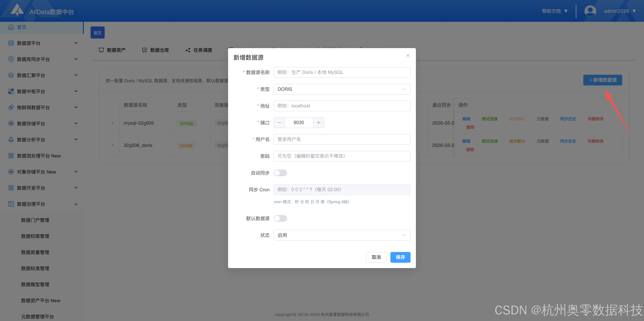Open 数据权限管理 menu item
Image resolution: width=644 pixels, height=321 pixels.
click(x=35, y=236)
